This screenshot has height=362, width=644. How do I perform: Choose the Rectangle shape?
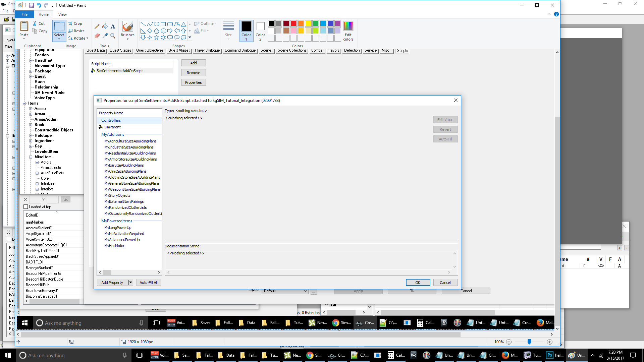(x=163, y=24)
